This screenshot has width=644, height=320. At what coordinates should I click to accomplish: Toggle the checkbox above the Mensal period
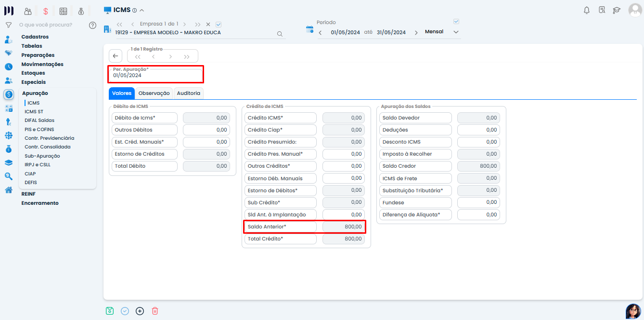456,21
